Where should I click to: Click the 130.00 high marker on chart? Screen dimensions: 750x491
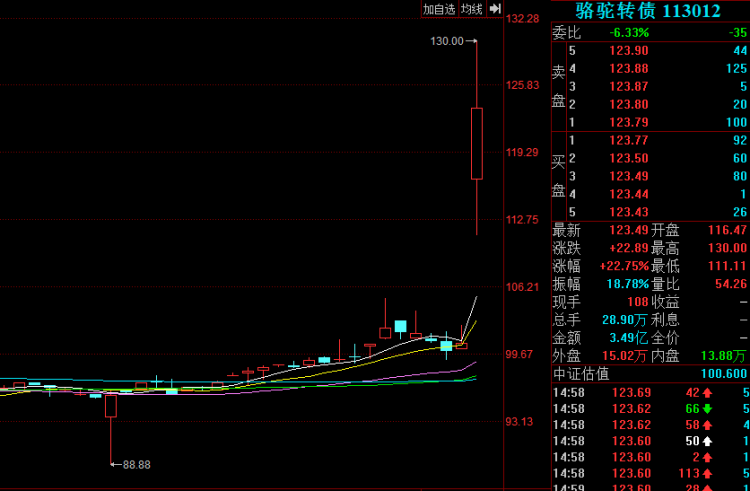click(453, 41)
